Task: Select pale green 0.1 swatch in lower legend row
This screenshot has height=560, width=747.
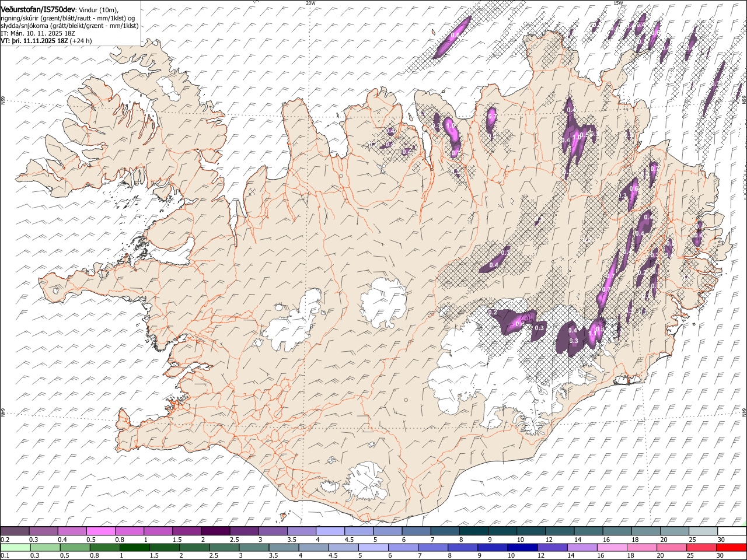Action: point(16,547)
